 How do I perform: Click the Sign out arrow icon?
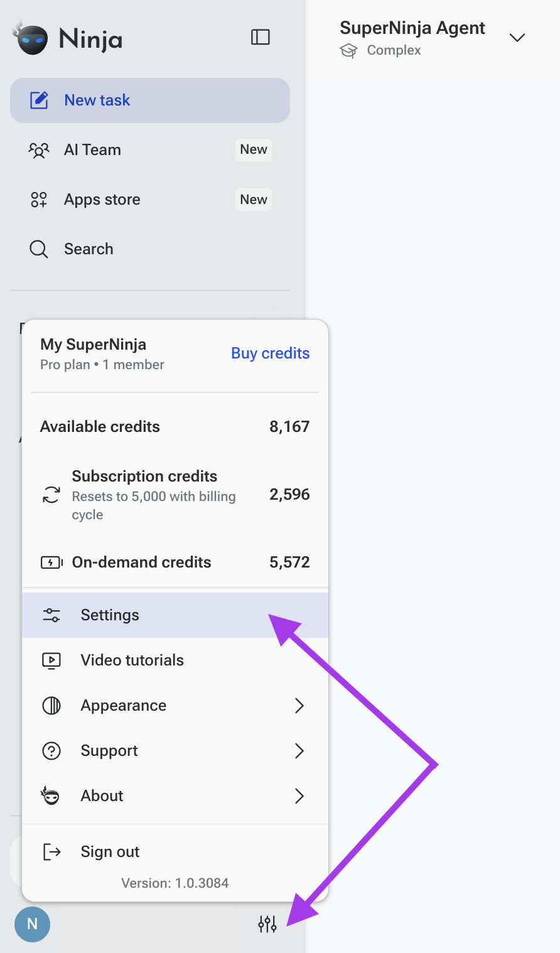tap(51, 852)
